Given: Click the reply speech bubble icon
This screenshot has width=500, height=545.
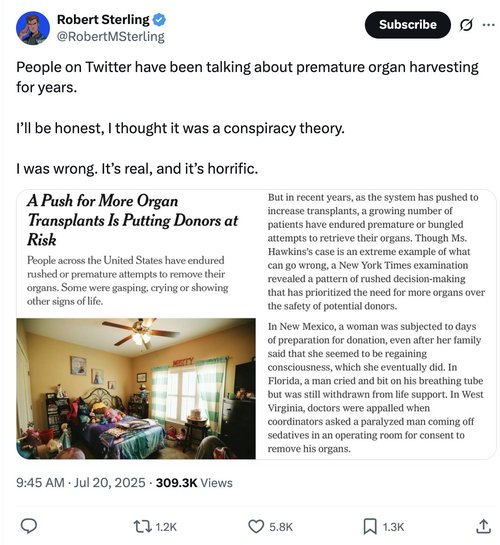Looking at the screenshot, I should click(x=29, y=526).
